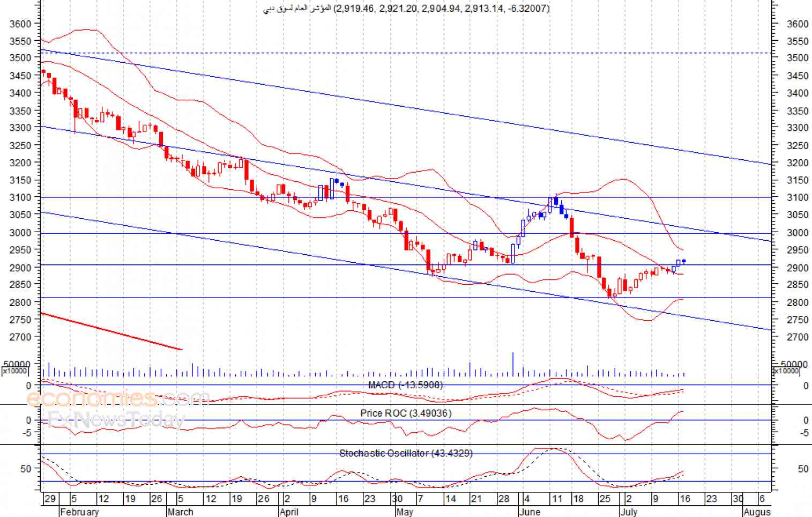The width and height of the screenshot is (812, 517).
Task: Click the 16 date label under April
Action: click(343, 499)
